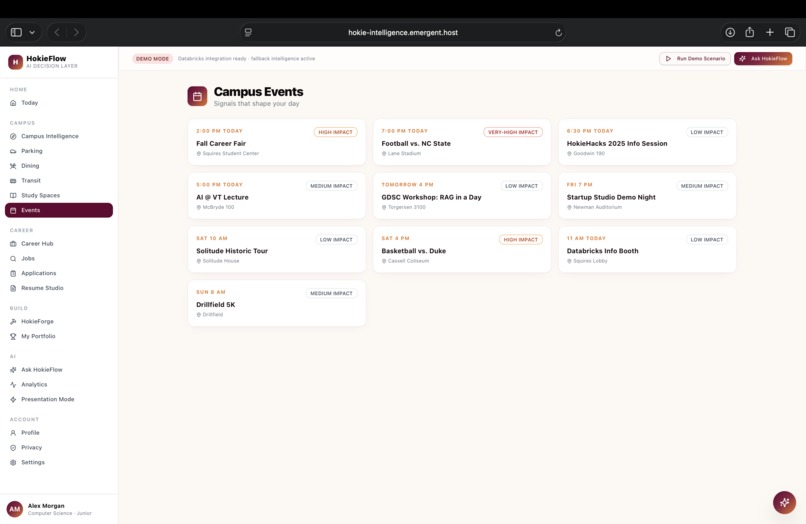This screenshot has width=806, height=524.
Task: Click the Lane Stadium location text
Action: pyautogui.click(x=404, y=154)
